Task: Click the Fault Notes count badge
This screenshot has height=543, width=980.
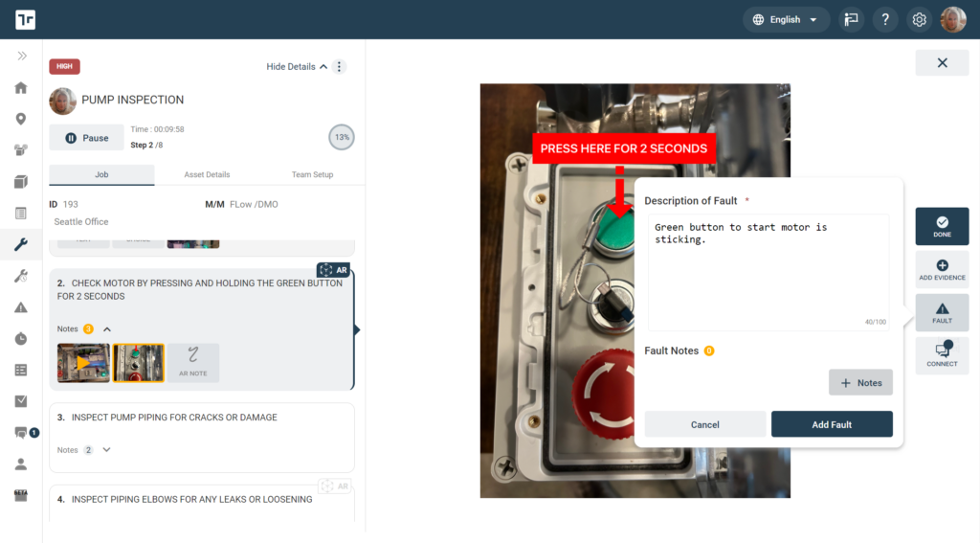Action: click(709, 351)
